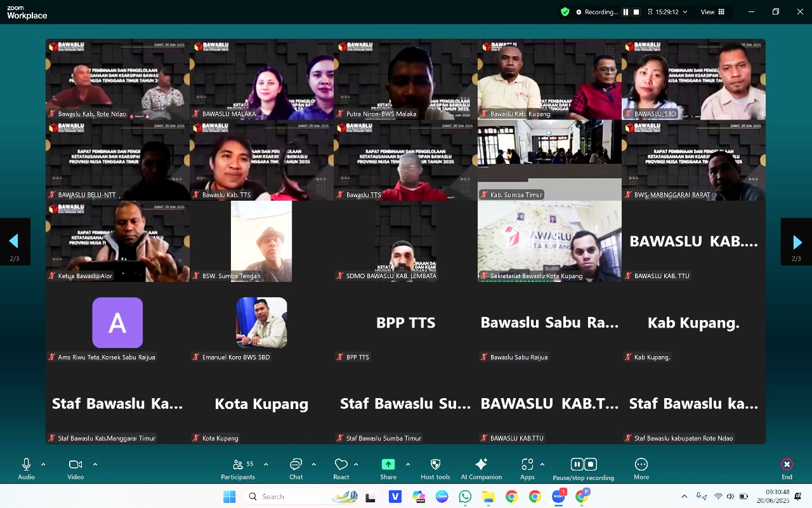Viewport: 812px width, 508px height.
Task: Go to next gallery page
Action: (x=797, y=242)
